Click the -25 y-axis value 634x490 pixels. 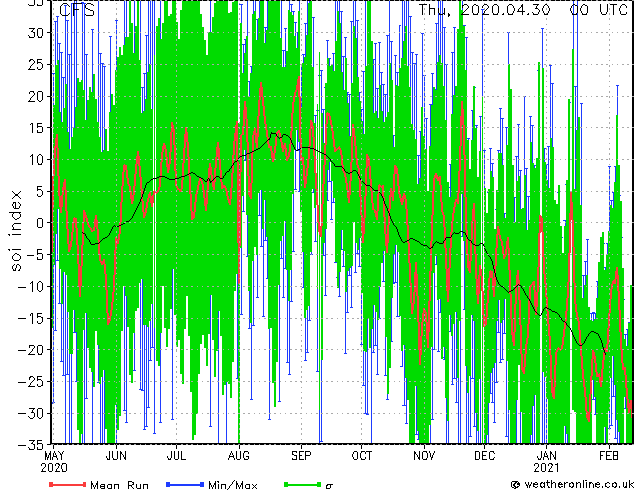[31, 381]
